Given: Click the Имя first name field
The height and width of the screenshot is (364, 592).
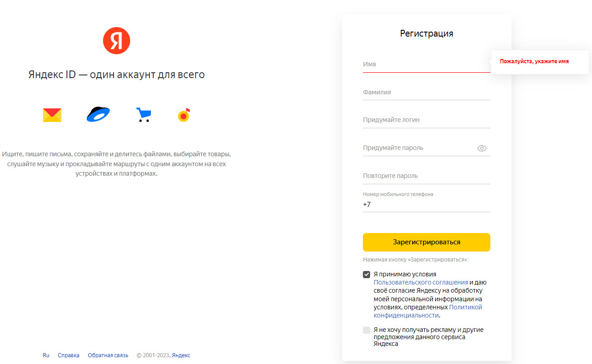Looking at the screenshot, I should click(426, 64).
